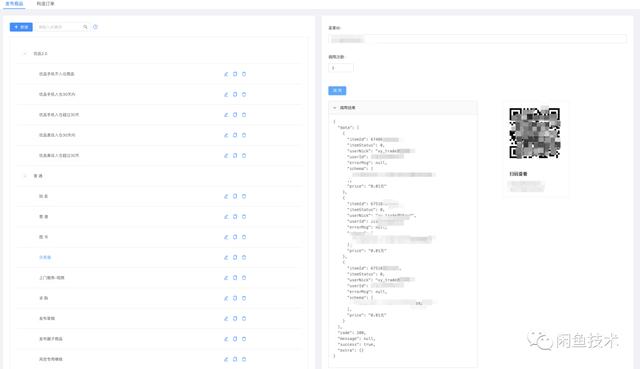Edit the first row under the top group
Screen dimensions: 640x369
pyautogui.click(x=226, y=74)
